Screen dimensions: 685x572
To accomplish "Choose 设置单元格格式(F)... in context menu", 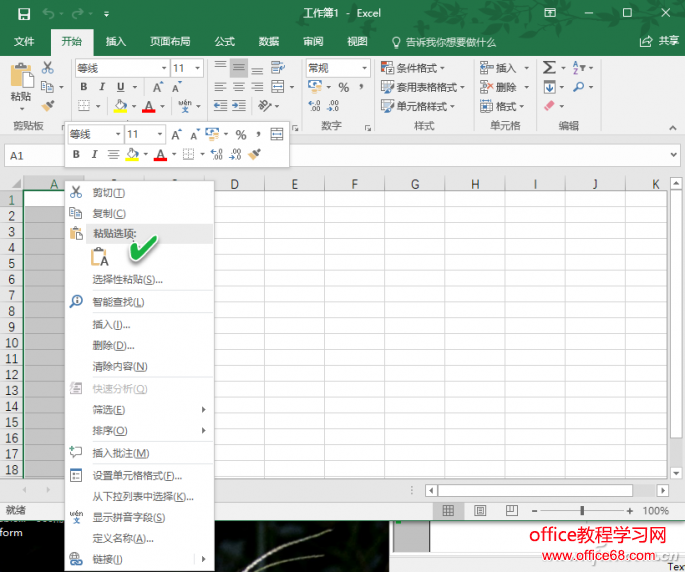I will click(140, 475).
